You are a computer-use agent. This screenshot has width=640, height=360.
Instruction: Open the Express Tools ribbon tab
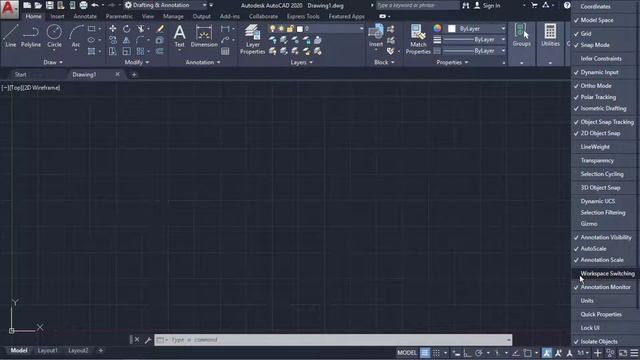point(303,17)
